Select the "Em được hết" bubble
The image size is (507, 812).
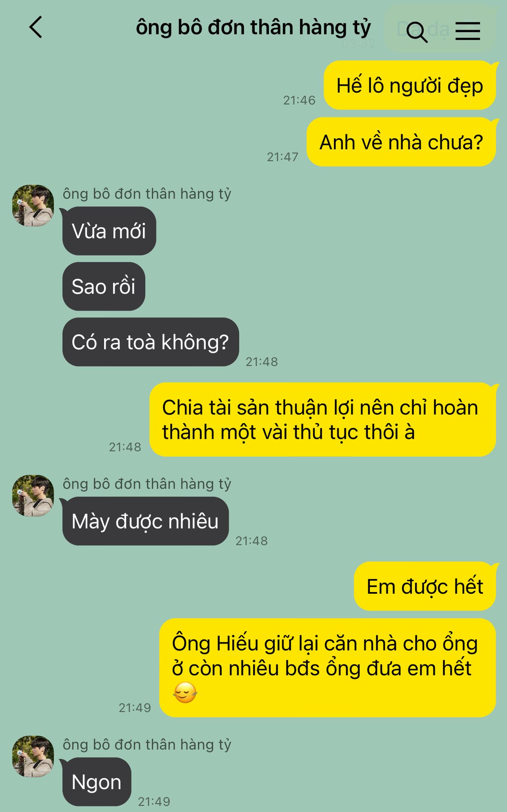click(x=425, y=586)
